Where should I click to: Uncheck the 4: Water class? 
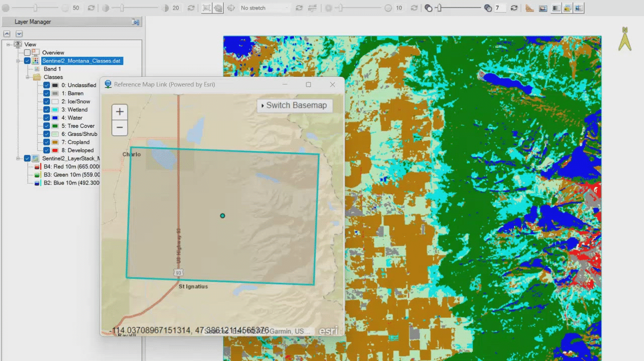(46, 118)
